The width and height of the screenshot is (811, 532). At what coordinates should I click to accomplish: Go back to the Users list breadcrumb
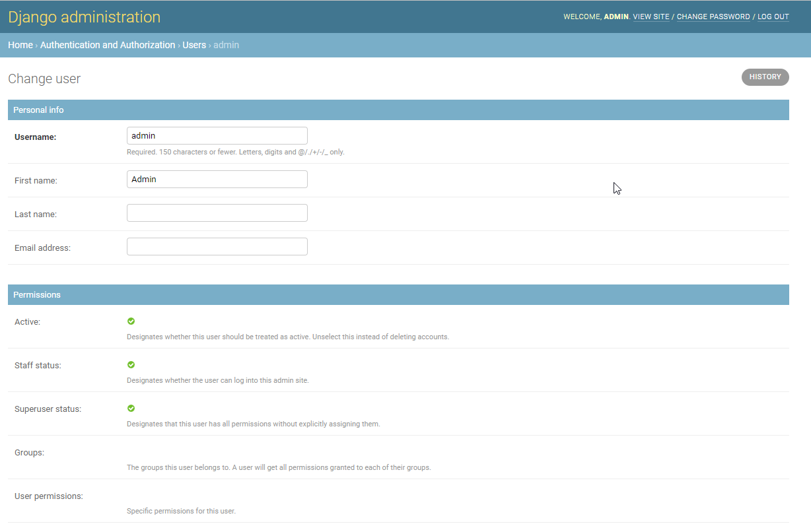tap(194, 45)
